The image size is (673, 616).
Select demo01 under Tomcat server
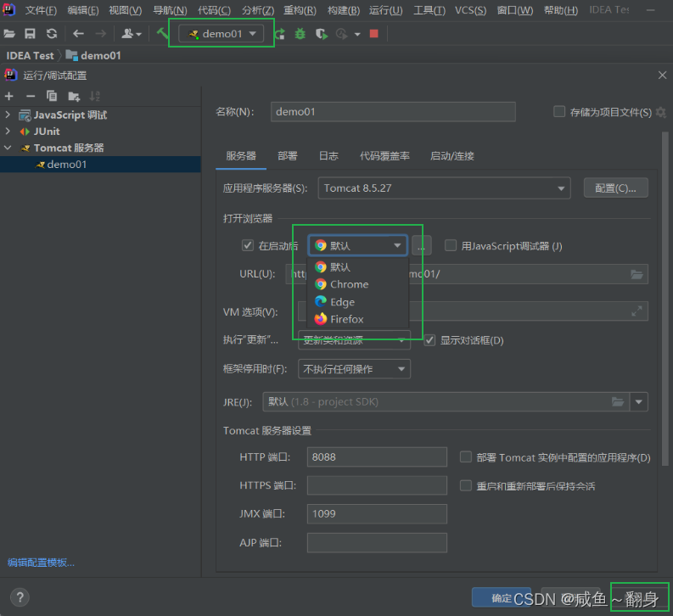point(100,165)
